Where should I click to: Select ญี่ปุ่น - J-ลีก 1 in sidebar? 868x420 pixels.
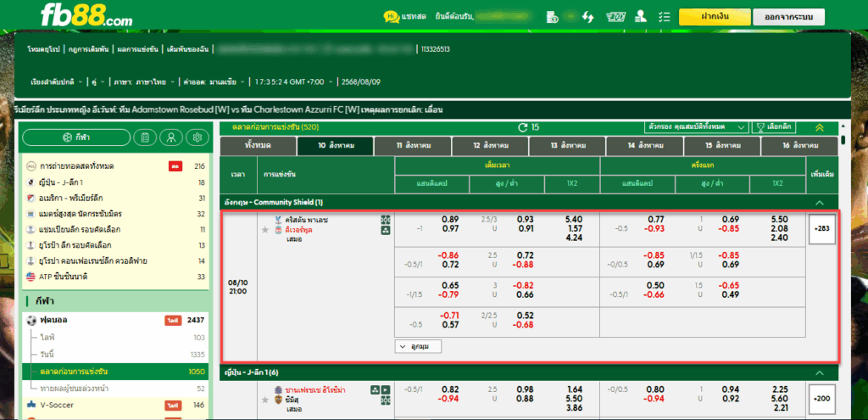point(115,182)
